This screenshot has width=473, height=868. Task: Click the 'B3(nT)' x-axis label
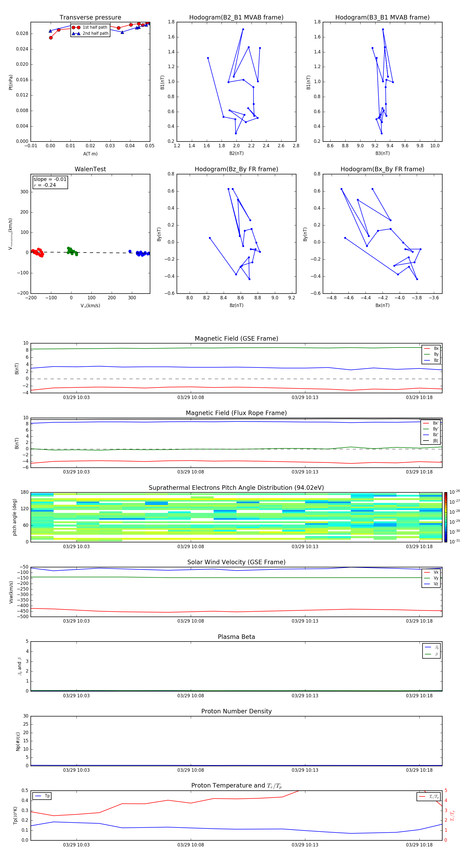click(x=382, y=153)
